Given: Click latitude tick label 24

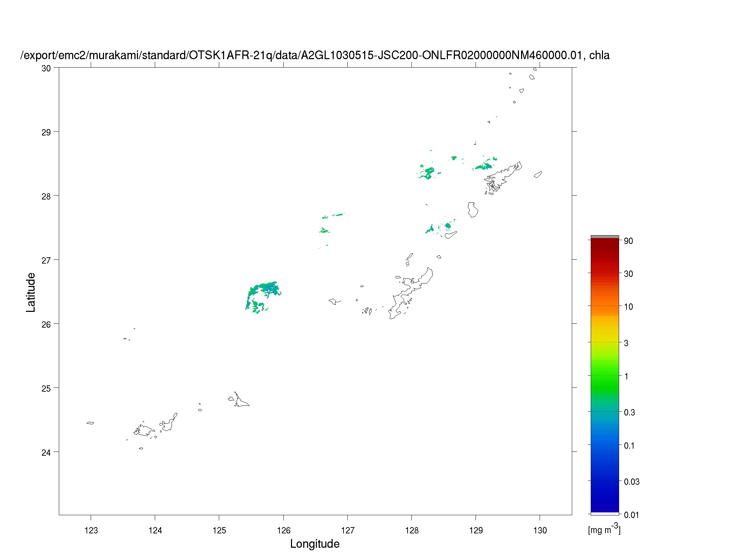Looking at the screenshot, I should coord(46,453).
